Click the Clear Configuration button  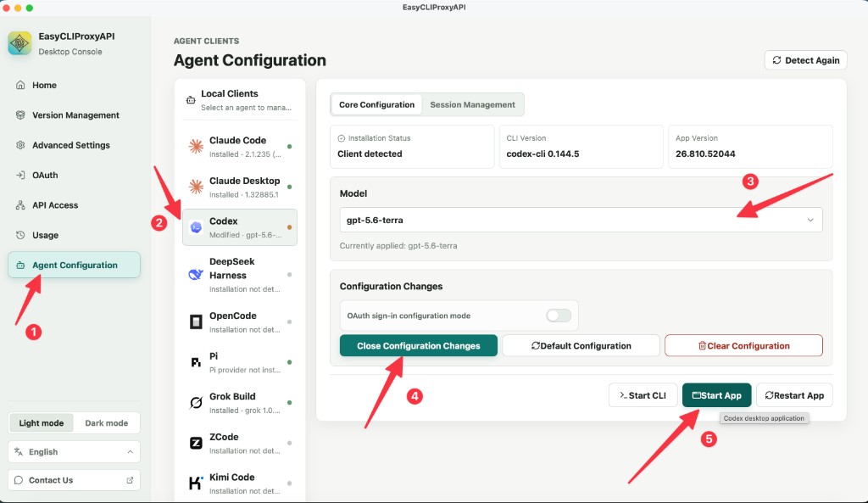click(743, 346)
